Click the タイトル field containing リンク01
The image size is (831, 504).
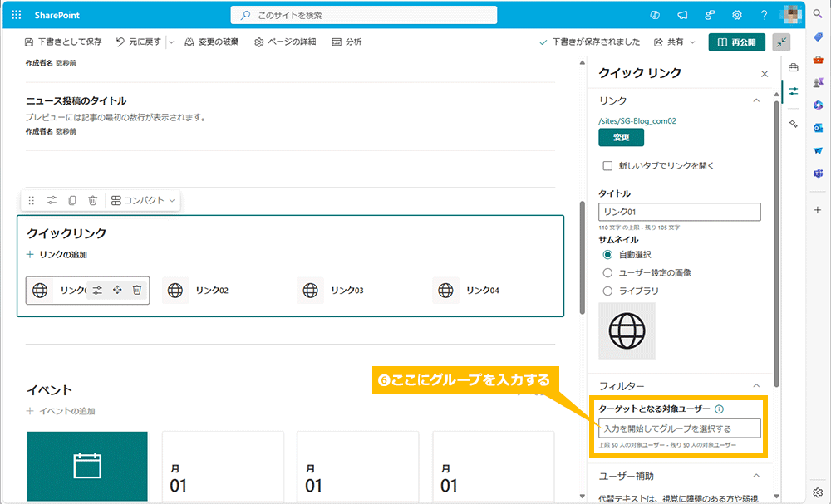(680, 212)
